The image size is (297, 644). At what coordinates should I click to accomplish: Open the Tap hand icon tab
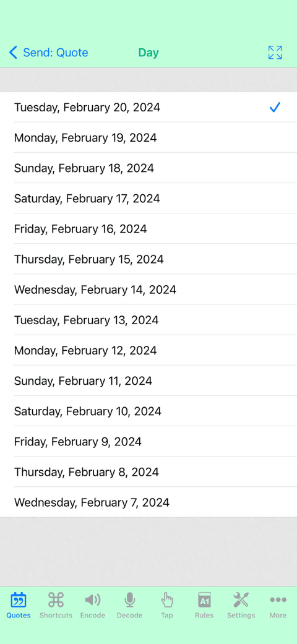point(167,600)
